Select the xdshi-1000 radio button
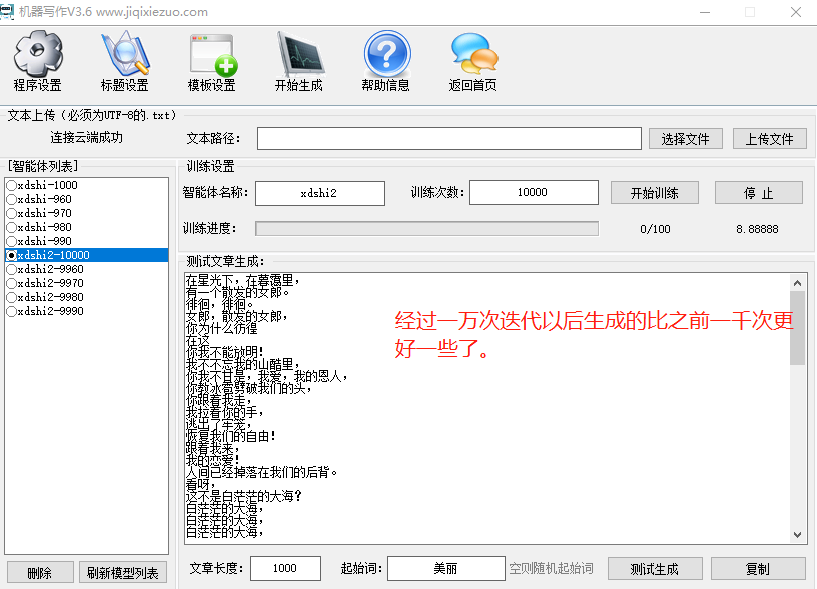 (12, 185)
